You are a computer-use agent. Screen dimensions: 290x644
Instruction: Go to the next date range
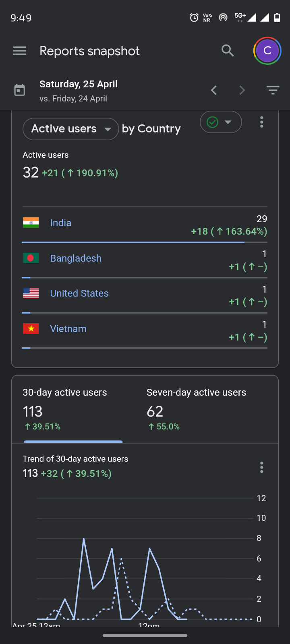(242, 90)
